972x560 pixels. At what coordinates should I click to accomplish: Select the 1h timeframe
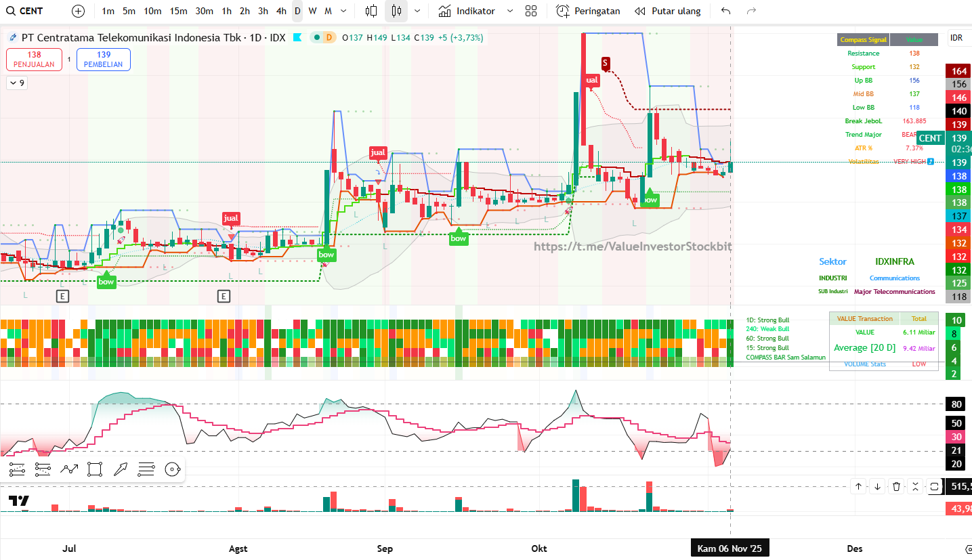226,11
